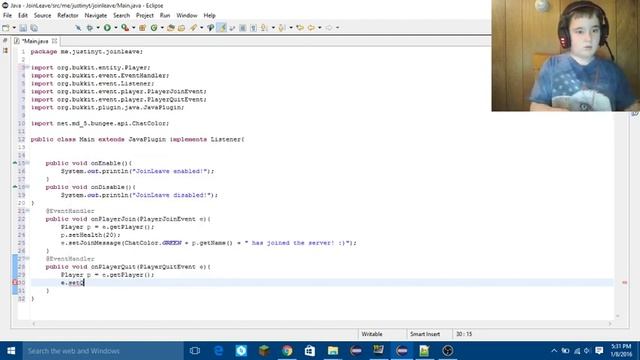Open File Explorer from the taskbar
Image resolution: width=640 pixels, height=360 pixels.
(333, 351)
